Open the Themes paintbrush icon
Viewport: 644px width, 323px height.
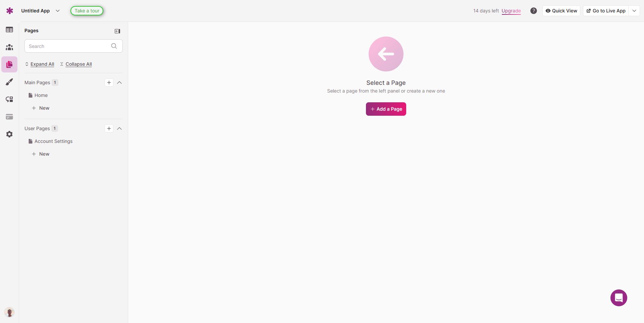click(9, 82)
